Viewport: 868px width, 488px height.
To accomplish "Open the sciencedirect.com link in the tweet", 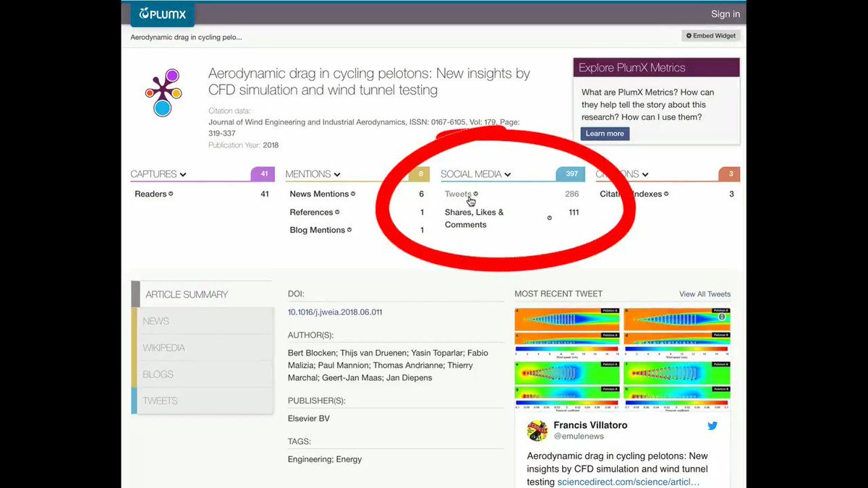I will [x=629, y=481].
